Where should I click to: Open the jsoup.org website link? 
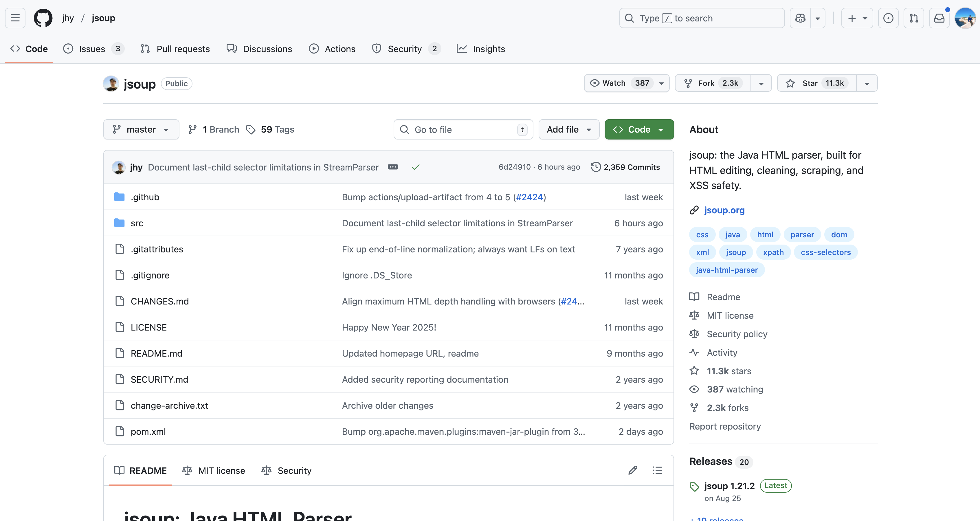[724, 210]
